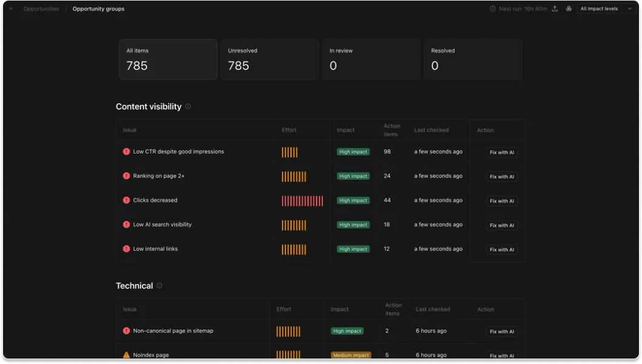Click the Effort column header in Technical table
Viewport: 642px width, 364px height.
tap(284, 309)
